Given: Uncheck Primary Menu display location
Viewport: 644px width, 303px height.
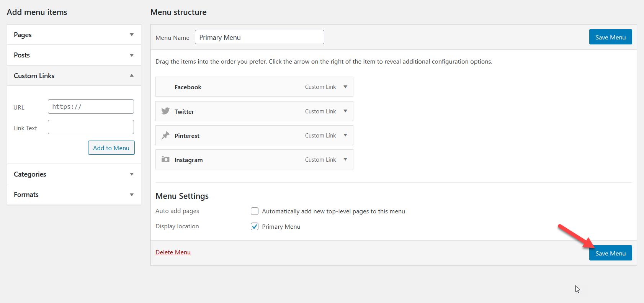Looking at the screenshot, I should [x=255, y=226].
